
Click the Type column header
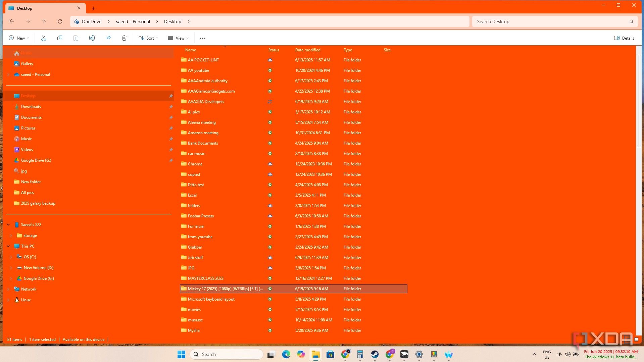tap(348, 50)
